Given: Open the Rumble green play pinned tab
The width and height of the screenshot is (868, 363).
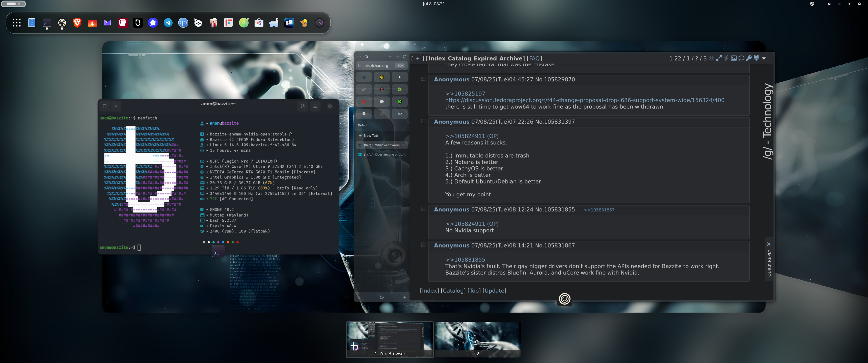Looking at the screenshot, I should (x=400, y=89).
